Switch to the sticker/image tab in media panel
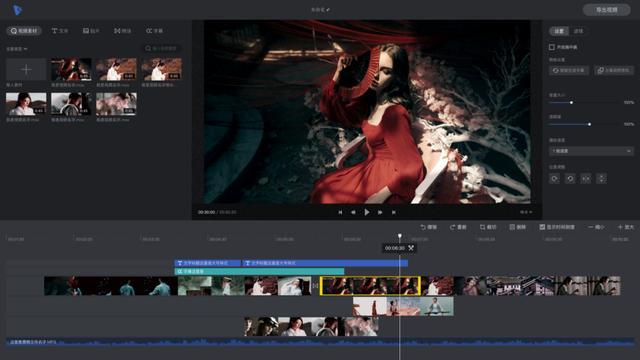Viewport: 640px width, 360px height. click(91, 31)
